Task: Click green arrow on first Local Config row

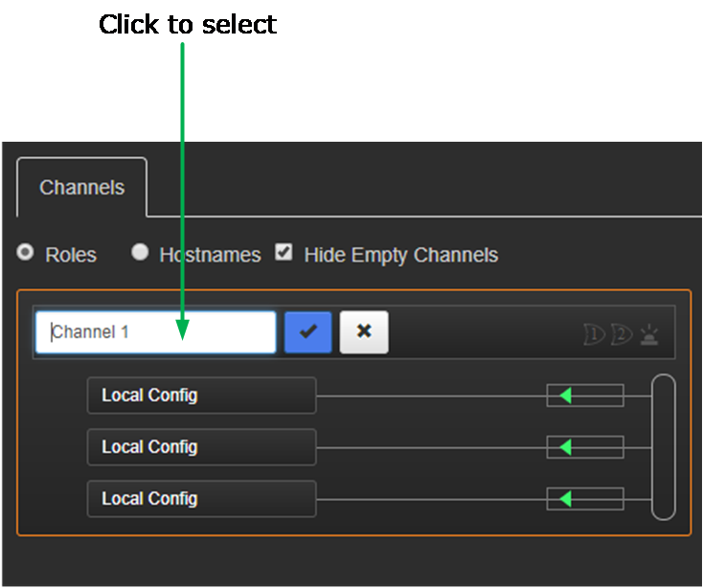Action: click(x=565, y=396)
